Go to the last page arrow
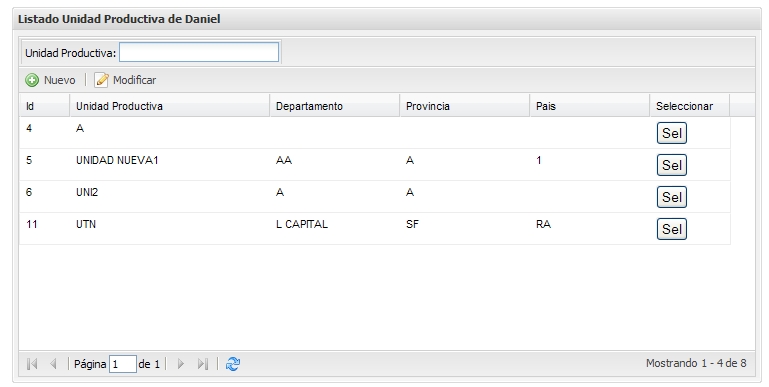The image size is (769, 387). [x=203, y=363]
